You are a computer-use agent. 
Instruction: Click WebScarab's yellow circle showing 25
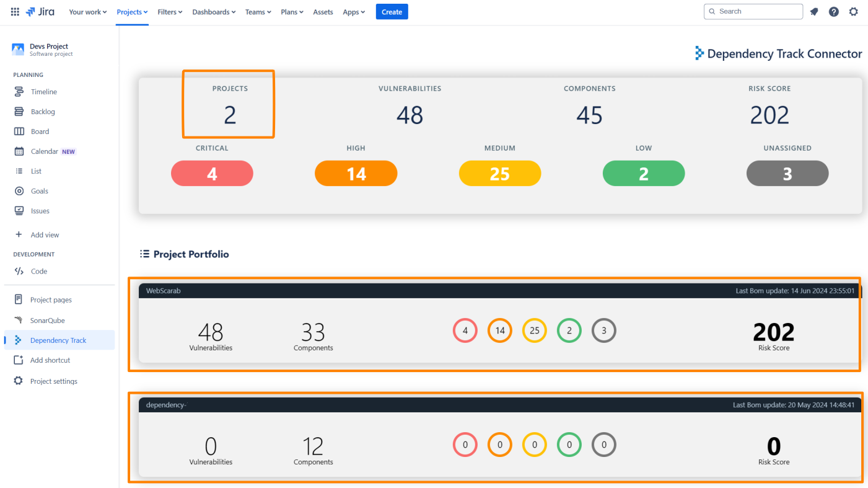click(535, 331)
